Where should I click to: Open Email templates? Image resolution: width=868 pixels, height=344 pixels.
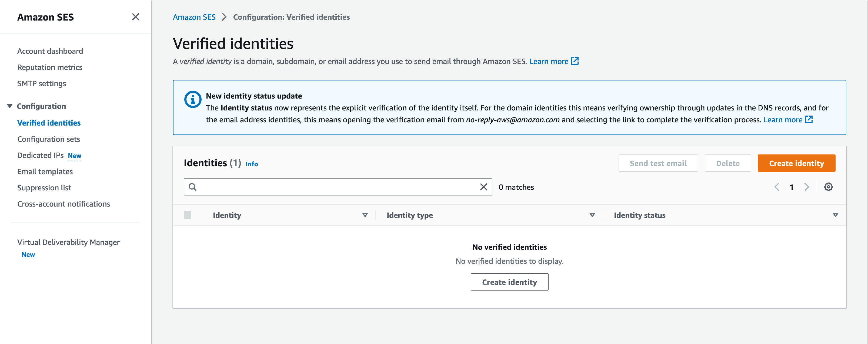(x=45, y=171)
